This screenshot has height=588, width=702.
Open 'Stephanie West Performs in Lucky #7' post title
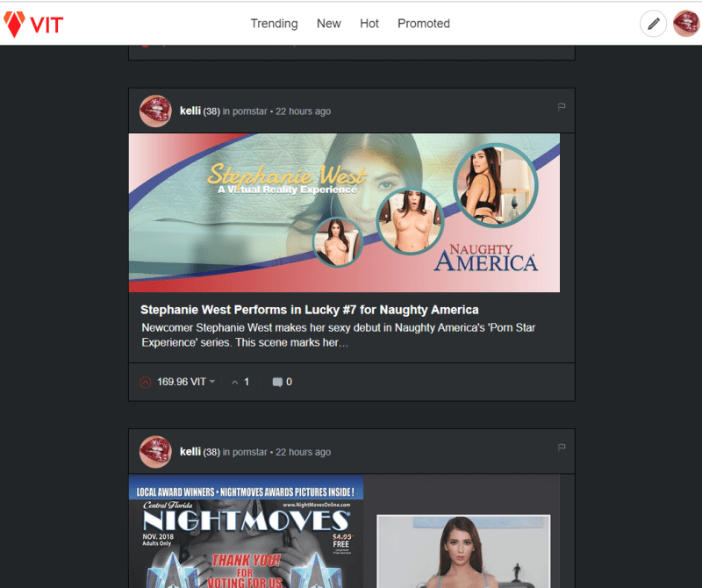[310, 310]
